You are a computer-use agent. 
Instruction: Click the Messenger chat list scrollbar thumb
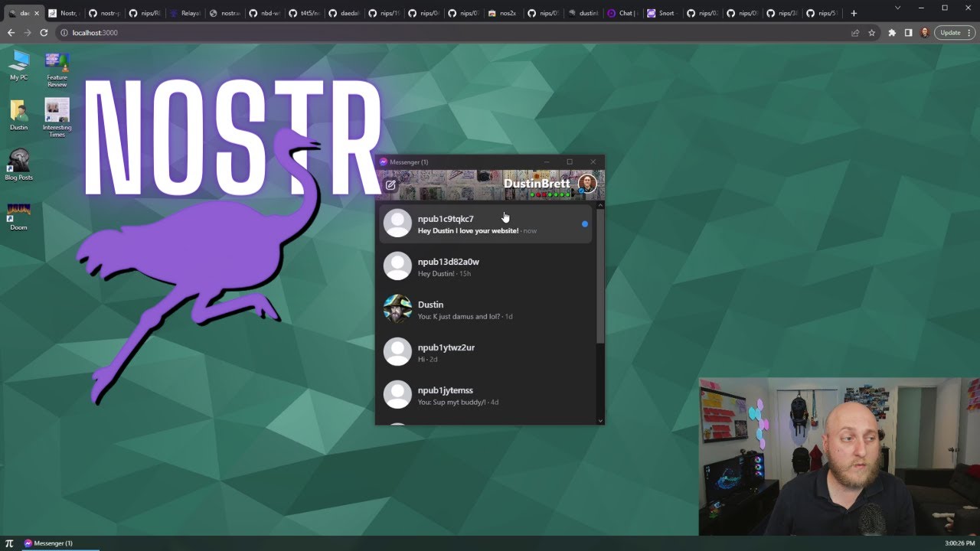tap(600, 275)
